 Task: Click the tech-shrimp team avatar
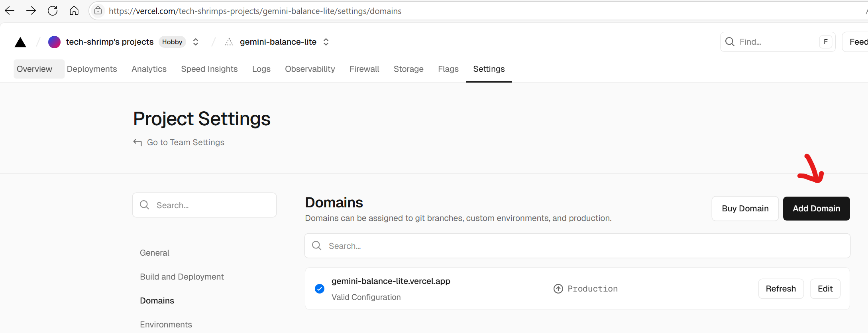pyautogui.click(x=54, y=42)
